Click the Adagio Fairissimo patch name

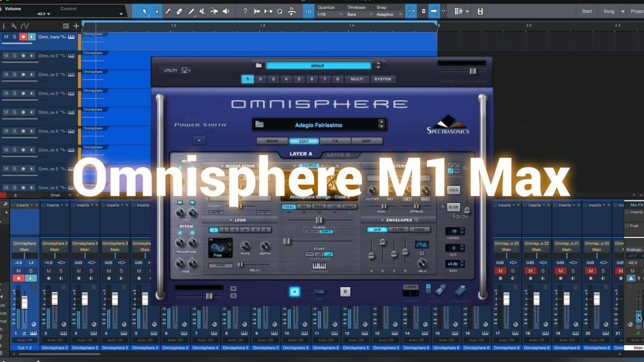[x=319, y=125]
